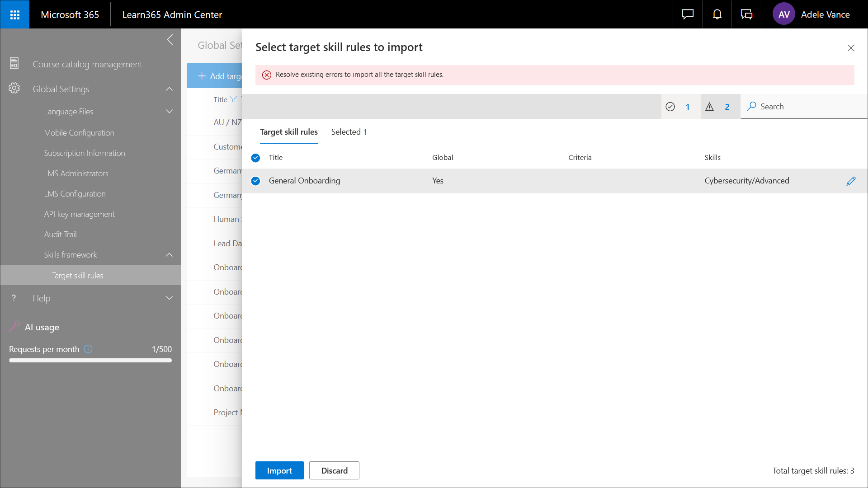The image size is (868, 488).
Task: Click the notifications bell icon
Action: [x=717, y=14]
